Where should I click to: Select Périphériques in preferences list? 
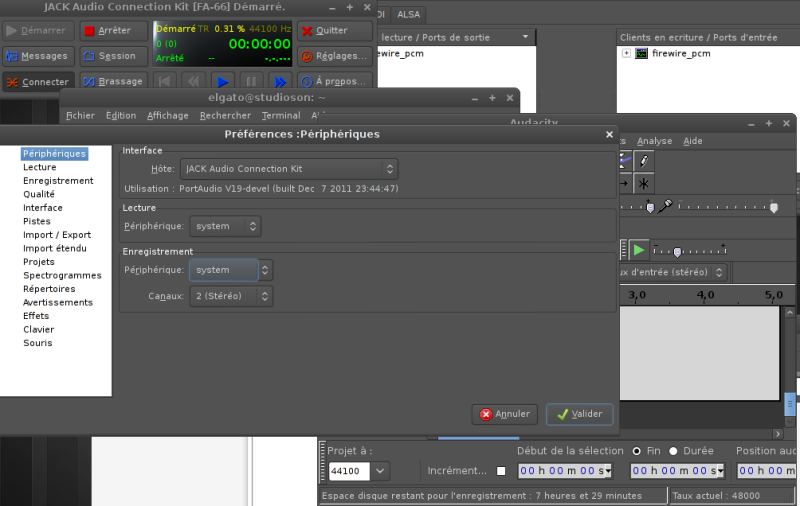(x=55, y=154)
